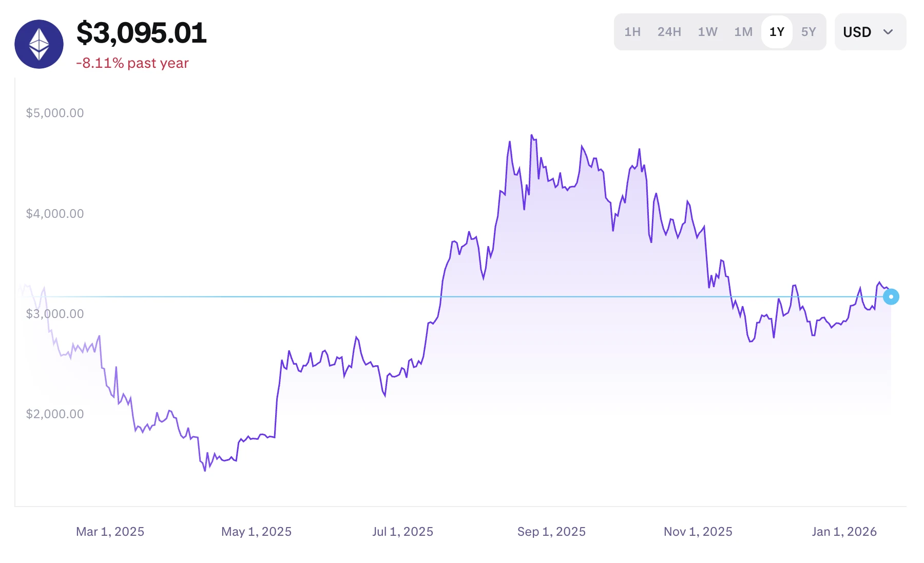924x563 pixels.
Task: Show the 1W price chart
Action: tap(707, 32)
